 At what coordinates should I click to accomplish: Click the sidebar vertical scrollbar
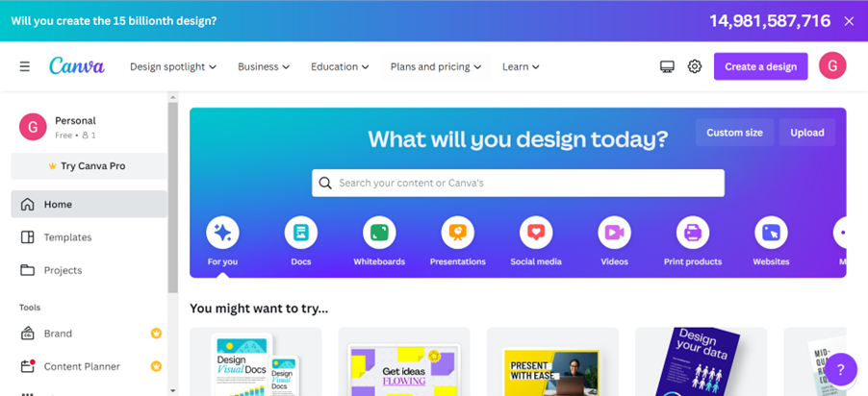click(172, 197)
